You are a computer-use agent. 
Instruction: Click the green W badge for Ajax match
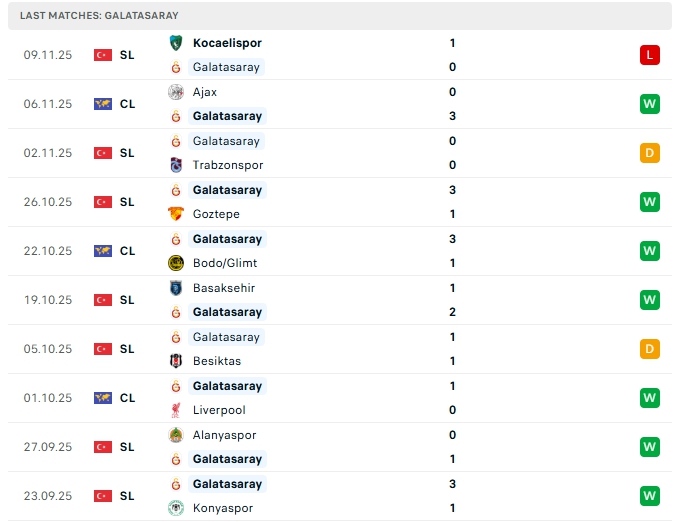(650, 104)
